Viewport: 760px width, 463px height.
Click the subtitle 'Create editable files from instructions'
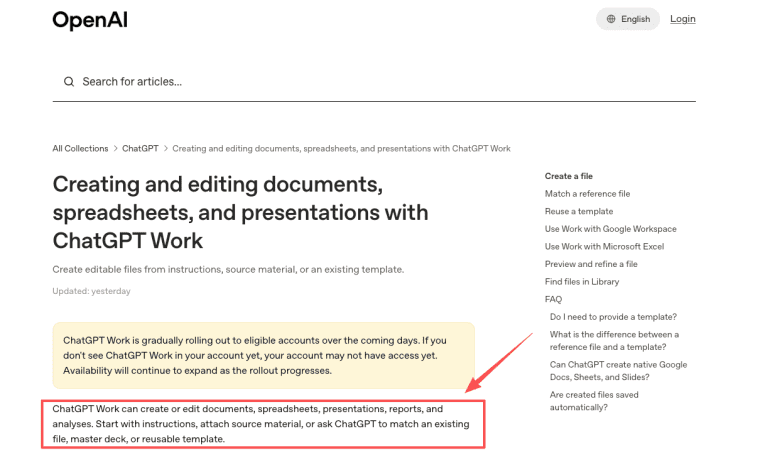(228, 269)
